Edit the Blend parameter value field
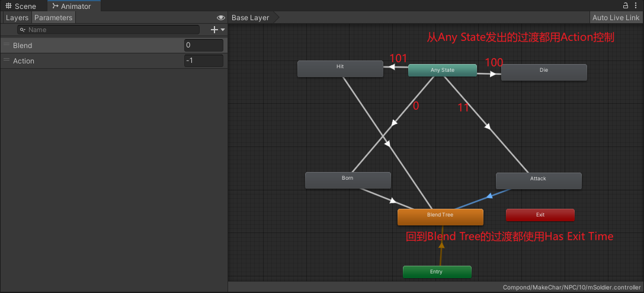 204,45
